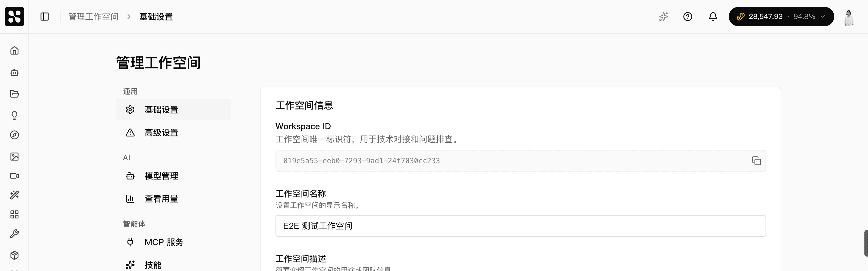Open the folder icon in left rail
This screenshot has width=868, height=271.
(x=14, y=94)
